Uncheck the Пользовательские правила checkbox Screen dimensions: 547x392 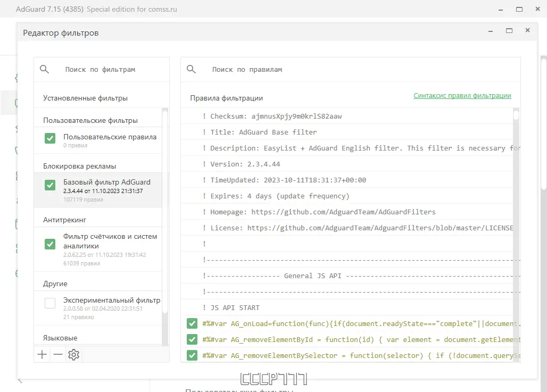[50, 138]
